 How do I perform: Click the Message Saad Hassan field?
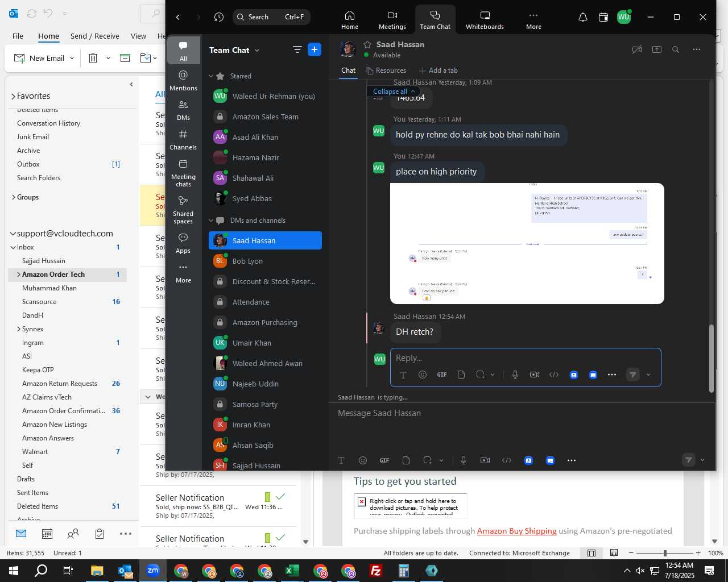click(x=522, y=413)
